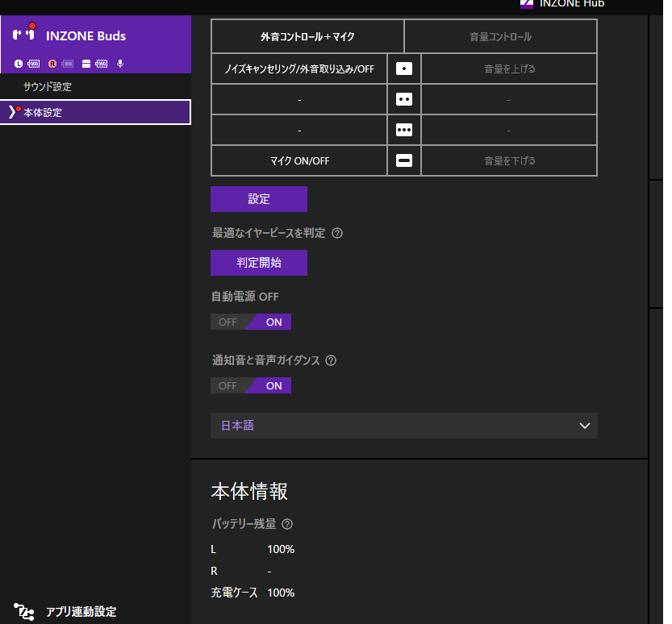Switch 通知音と音声ガイダンス to ON

coord(273,386)
